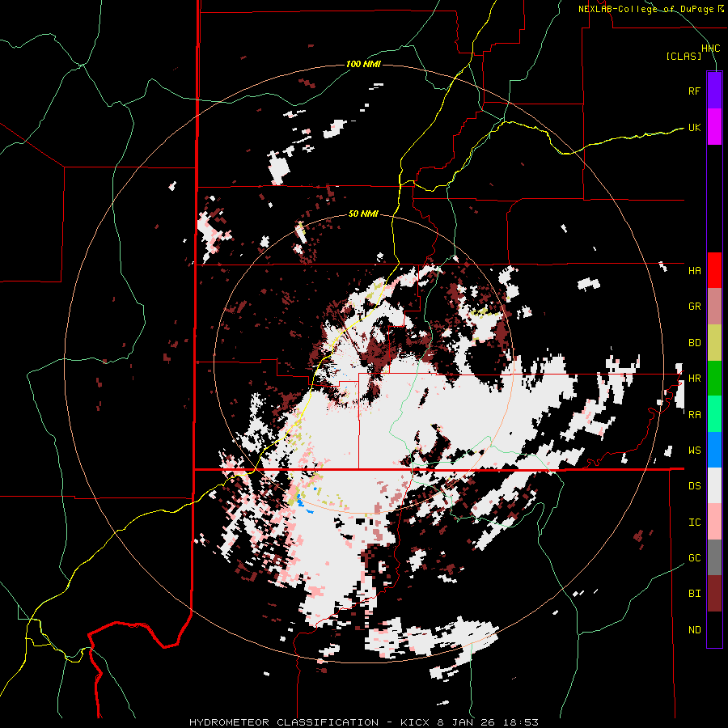
Task: Click the GR legend color swatch
Action: pyautogui.click(x=714, y=306)
